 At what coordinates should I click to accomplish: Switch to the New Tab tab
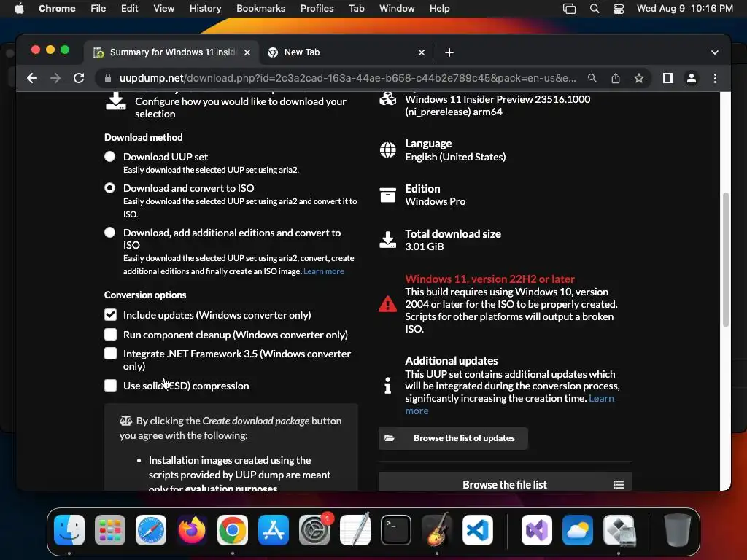(347, 52)
